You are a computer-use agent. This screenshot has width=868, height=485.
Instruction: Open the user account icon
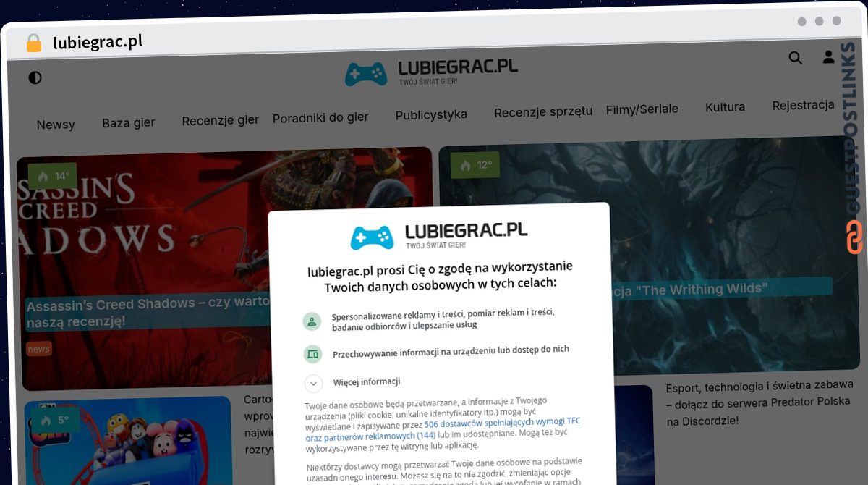point(829,56)
